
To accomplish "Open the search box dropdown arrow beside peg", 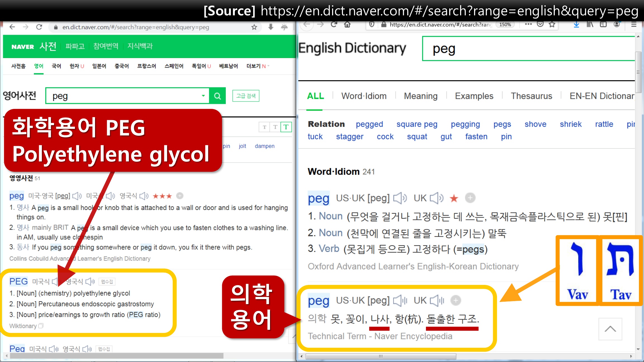I will [203, 96].
